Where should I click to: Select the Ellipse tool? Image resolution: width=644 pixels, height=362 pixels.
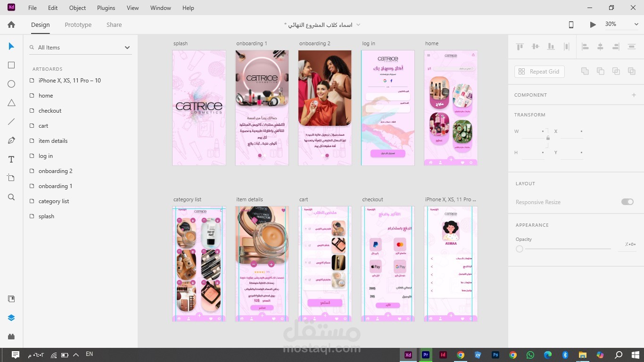click(11, 84)
